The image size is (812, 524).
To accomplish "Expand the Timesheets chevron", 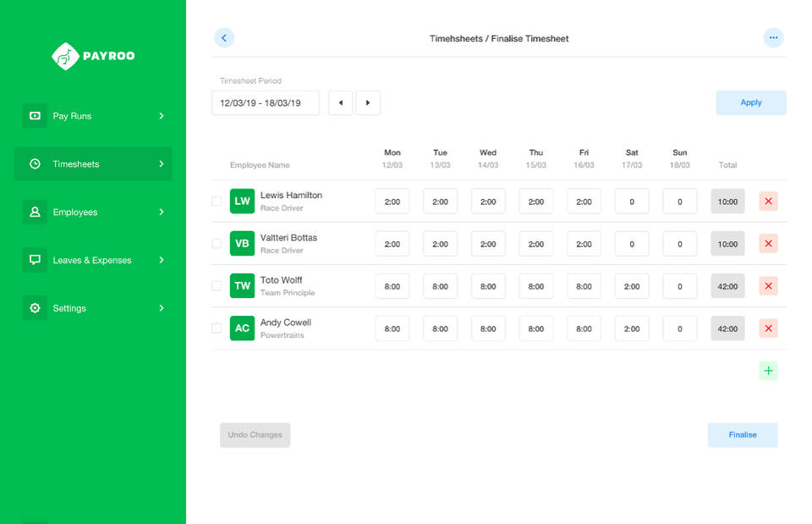I will [x=162, y=163].
